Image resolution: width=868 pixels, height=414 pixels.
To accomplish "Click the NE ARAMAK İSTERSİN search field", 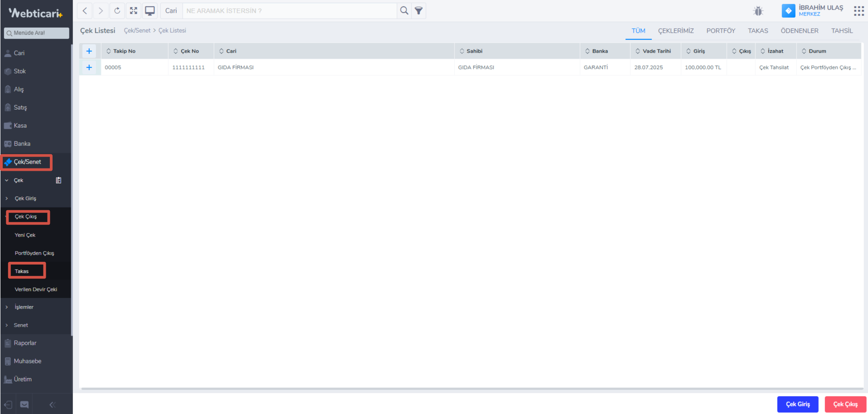I will click(x=290, y=11).
